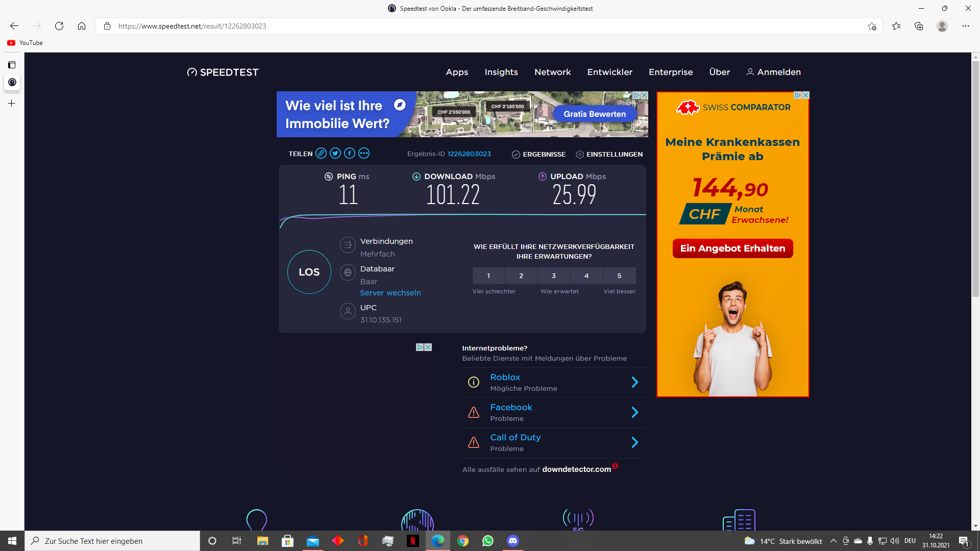Rate network availability as 1
The height and width of the screenshot is (551, 980).
click(488, 276)
